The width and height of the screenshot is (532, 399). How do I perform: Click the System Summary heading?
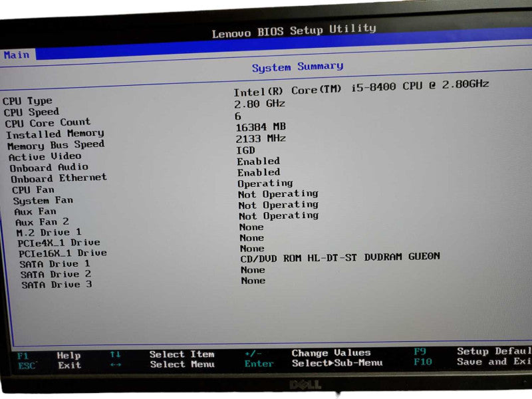[x=297, y=67]
